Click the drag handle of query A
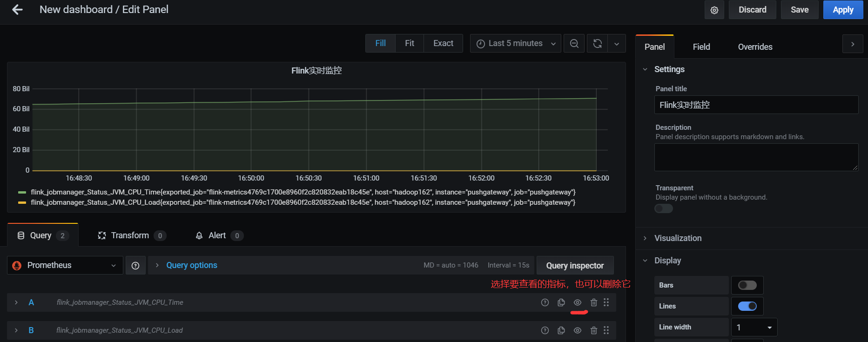Screen dimensions: 868x342 [606, 302]
